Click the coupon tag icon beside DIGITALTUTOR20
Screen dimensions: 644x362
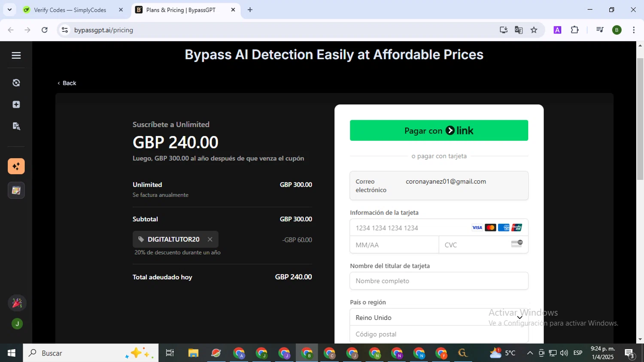pos(141,239)
